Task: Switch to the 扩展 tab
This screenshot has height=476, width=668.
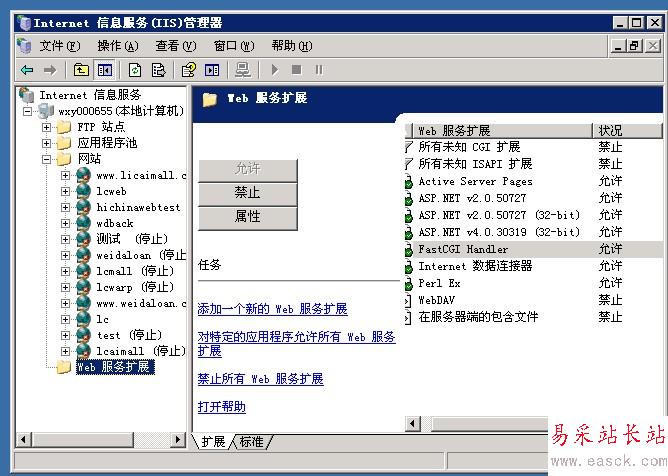Action: point(213,442)
